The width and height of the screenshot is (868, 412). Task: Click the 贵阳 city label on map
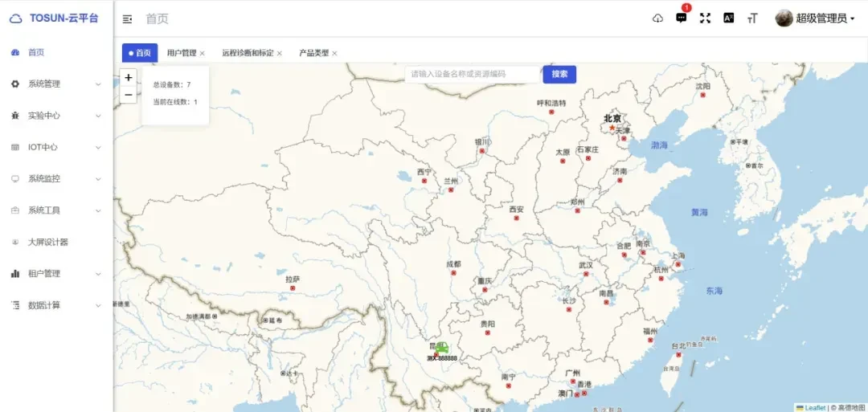pyautogui.click(x=487, y=324)
